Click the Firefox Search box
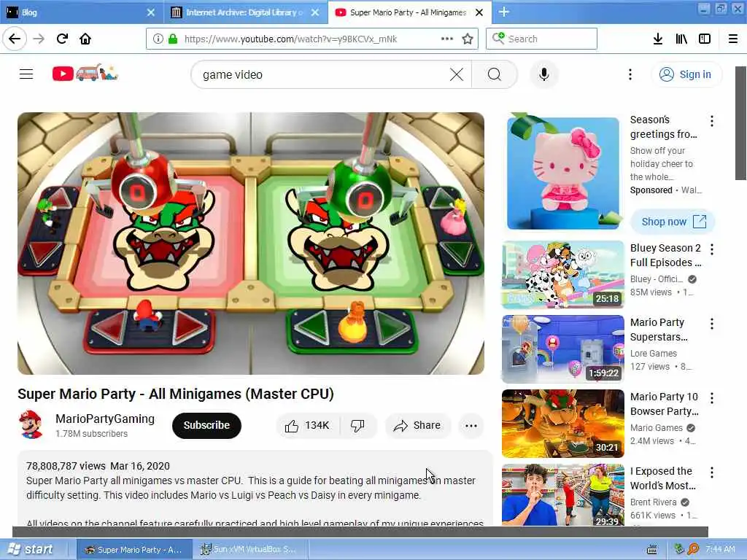Screen dimensions: 747x560 tap(542, 39)
